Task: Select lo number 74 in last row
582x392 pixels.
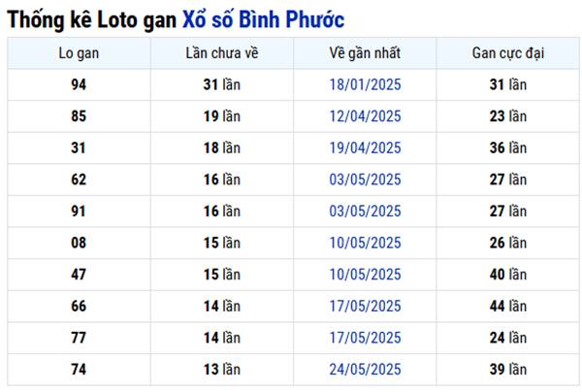Action: pyautogui.click(x=79, y=370)
